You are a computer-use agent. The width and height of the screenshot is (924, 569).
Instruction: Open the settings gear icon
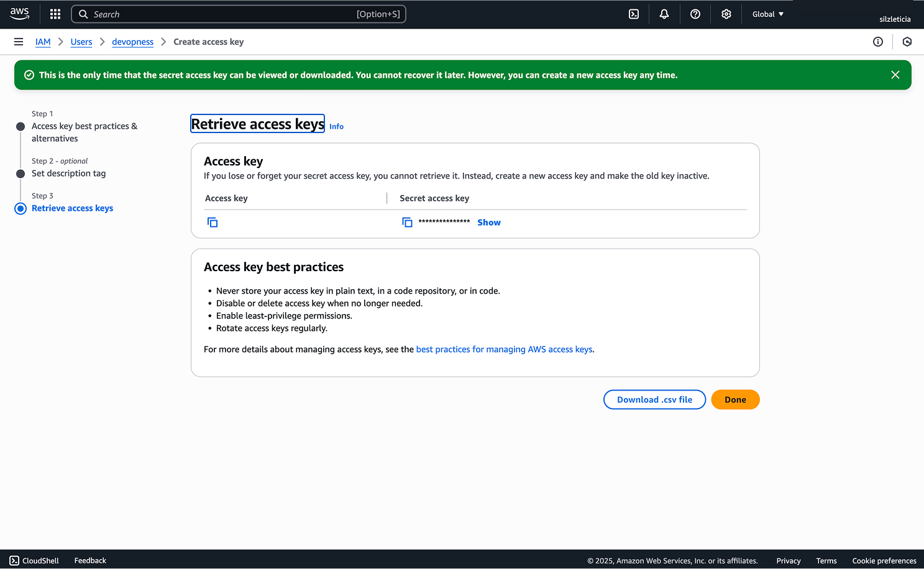(726, 14)
